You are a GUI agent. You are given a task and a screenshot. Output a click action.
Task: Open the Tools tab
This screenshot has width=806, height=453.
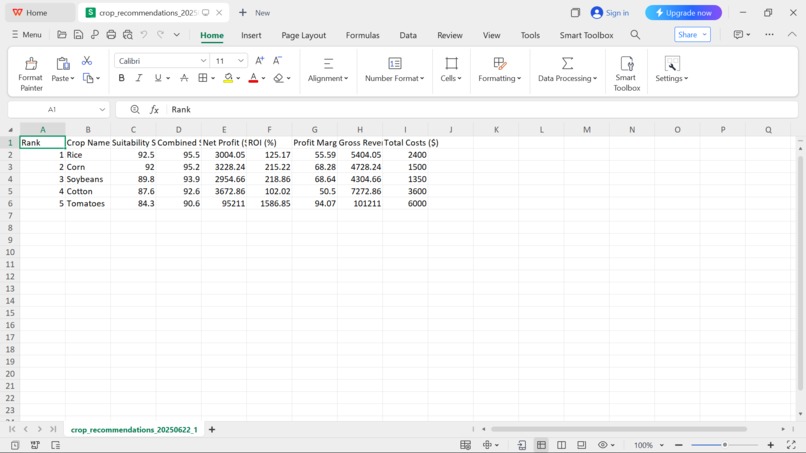tap(530, 35)
